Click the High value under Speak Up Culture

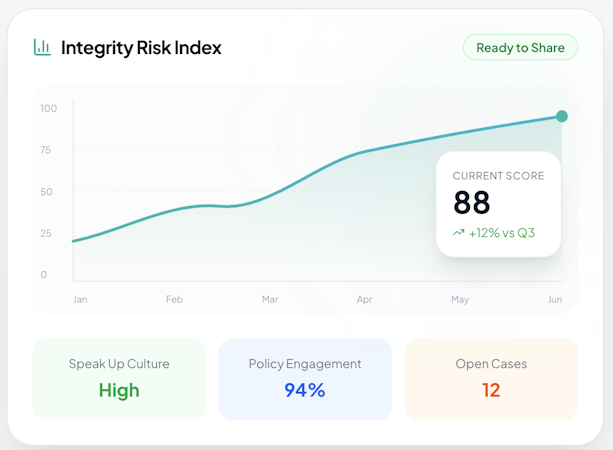(119, 390)
